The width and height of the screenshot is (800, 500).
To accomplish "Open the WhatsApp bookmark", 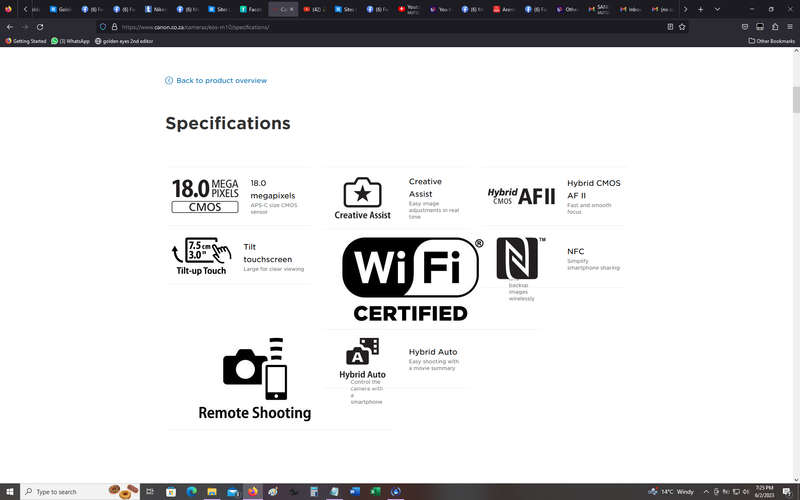I will tap(70, 41).
